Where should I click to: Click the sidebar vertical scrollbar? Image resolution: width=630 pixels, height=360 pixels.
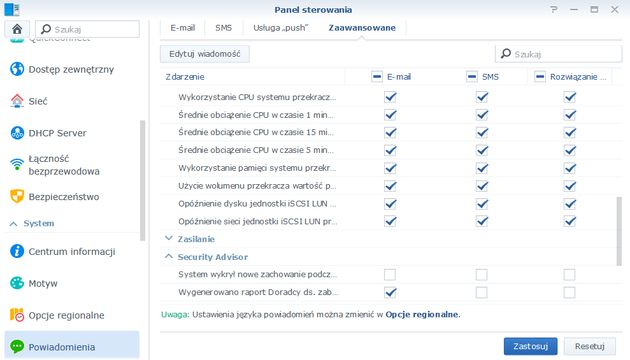(142, 180)
